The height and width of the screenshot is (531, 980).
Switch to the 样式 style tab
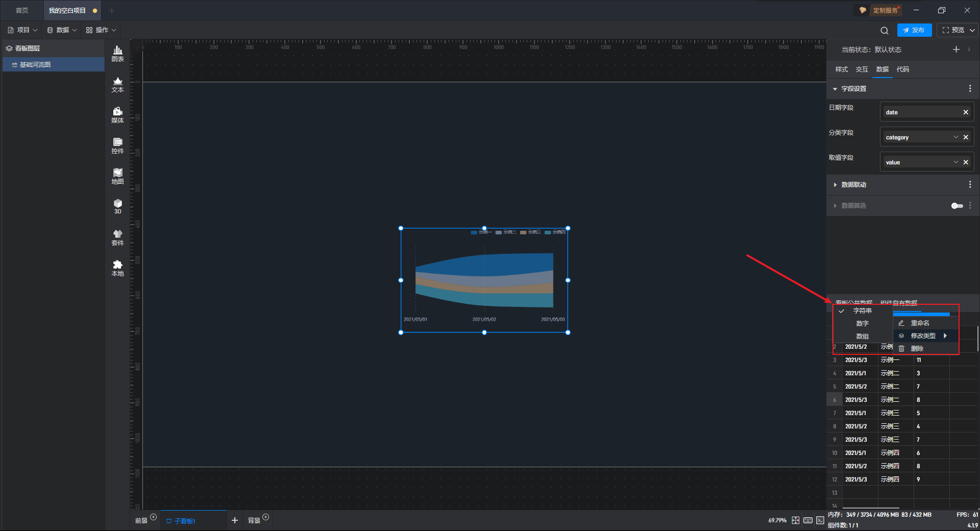pos(842,69)
